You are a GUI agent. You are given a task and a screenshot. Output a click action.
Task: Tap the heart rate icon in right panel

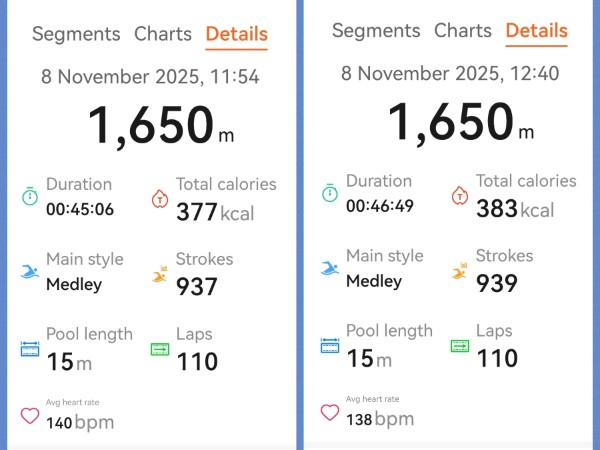click(x=330, y=411)
